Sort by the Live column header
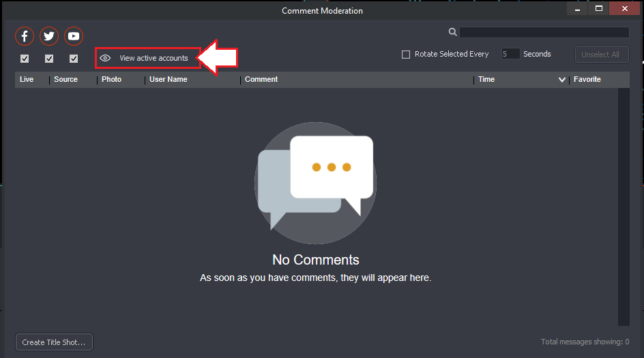The width and height of the screenshot is (644, 358). coord(27,79)
